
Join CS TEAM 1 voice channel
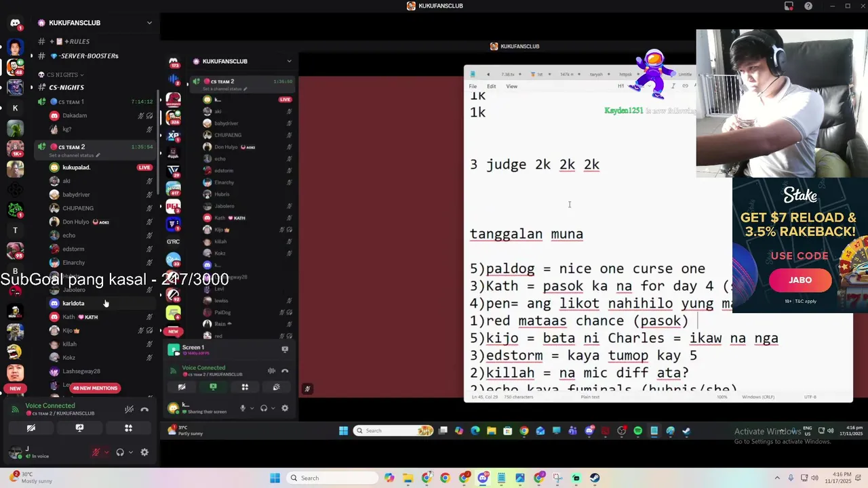click(x=95, y=102)
